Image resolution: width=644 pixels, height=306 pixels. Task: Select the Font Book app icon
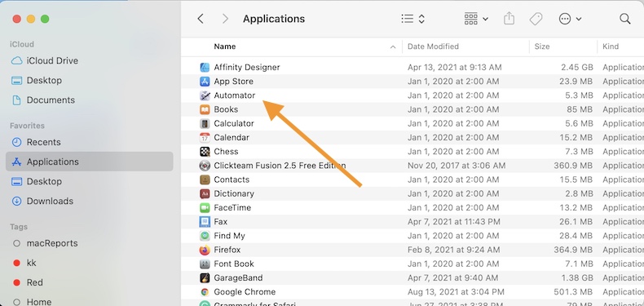click(x=205, y=264)
